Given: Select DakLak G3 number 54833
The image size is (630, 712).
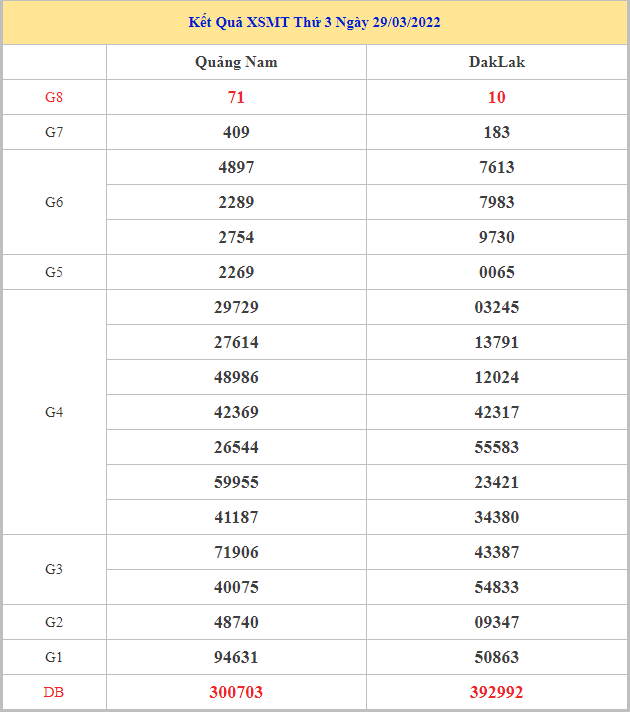Looking at the screenshot, I should 496,587.
